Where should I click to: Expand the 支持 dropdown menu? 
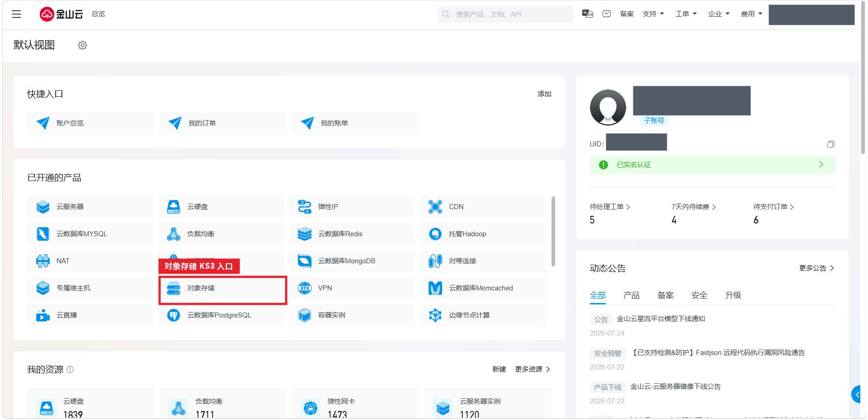[x=653, y=14]
